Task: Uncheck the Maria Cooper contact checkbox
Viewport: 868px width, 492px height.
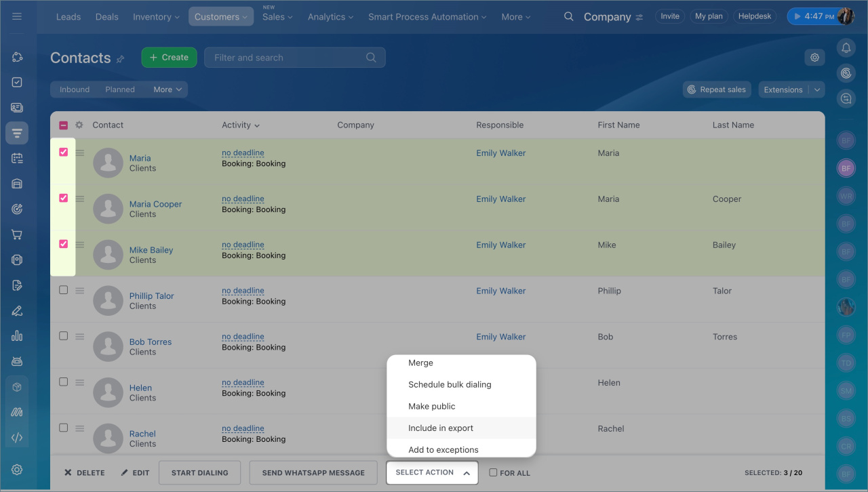Action: pos(63,198)
